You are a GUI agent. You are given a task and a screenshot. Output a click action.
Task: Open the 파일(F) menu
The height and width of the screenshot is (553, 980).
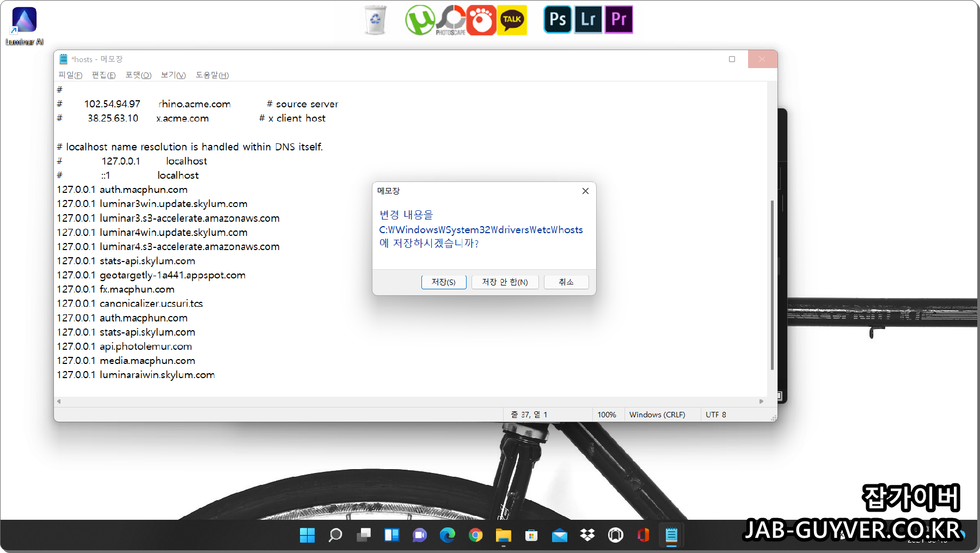pyautogui.click(x=70, y=75)
